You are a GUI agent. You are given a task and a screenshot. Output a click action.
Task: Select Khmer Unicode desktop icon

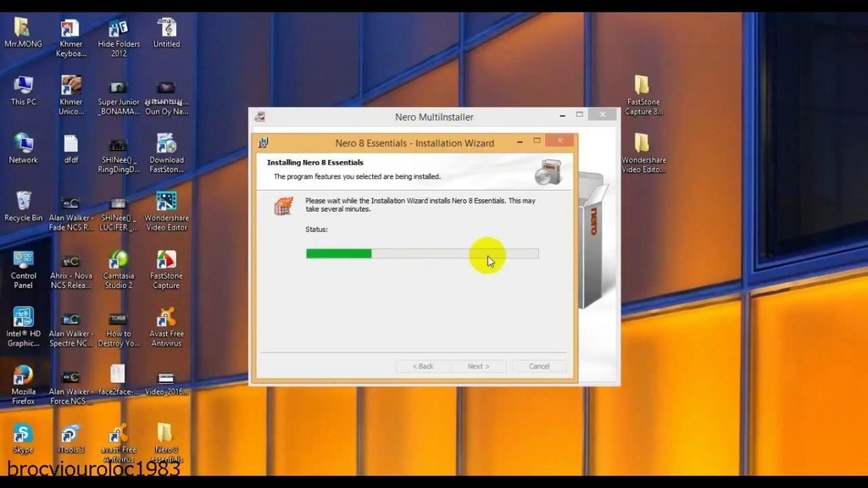coord(71,95)
